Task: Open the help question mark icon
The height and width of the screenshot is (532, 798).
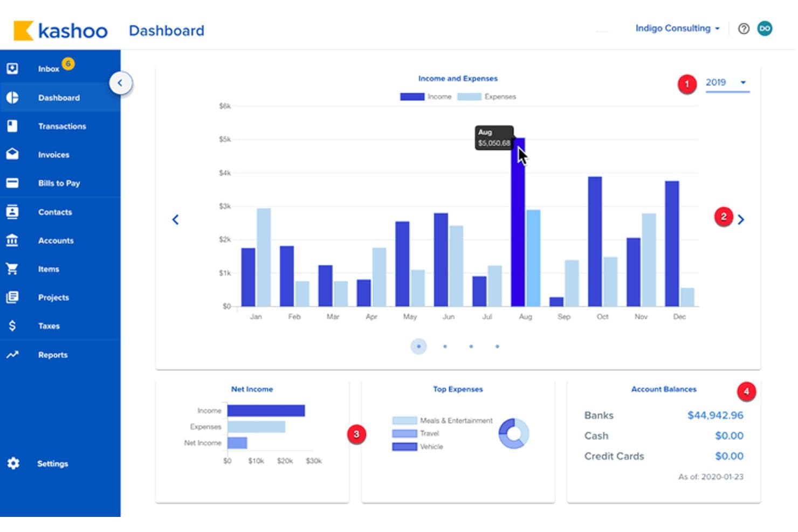Action: (x=744, y=29)
